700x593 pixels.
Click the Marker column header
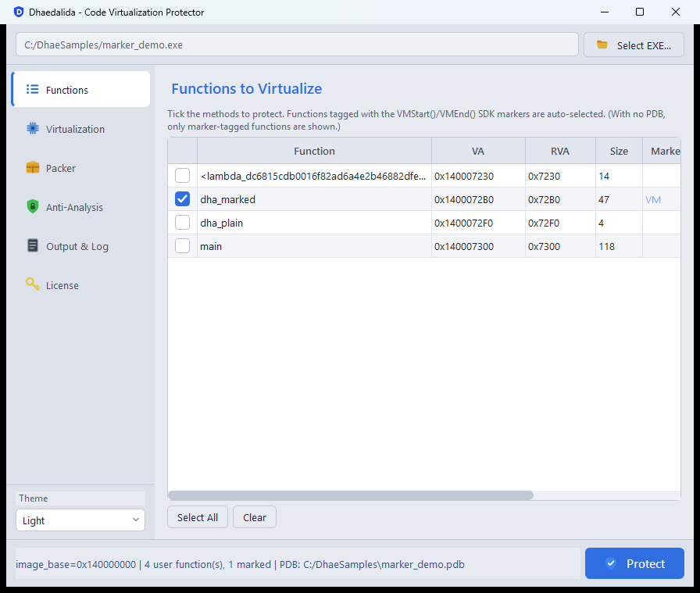(x=662, y=151)
